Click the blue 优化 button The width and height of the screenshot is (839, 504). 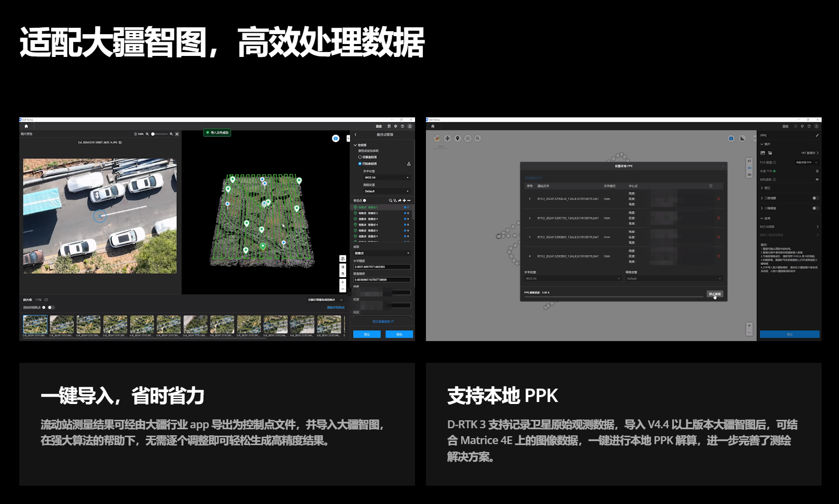[x=399, y=334]
